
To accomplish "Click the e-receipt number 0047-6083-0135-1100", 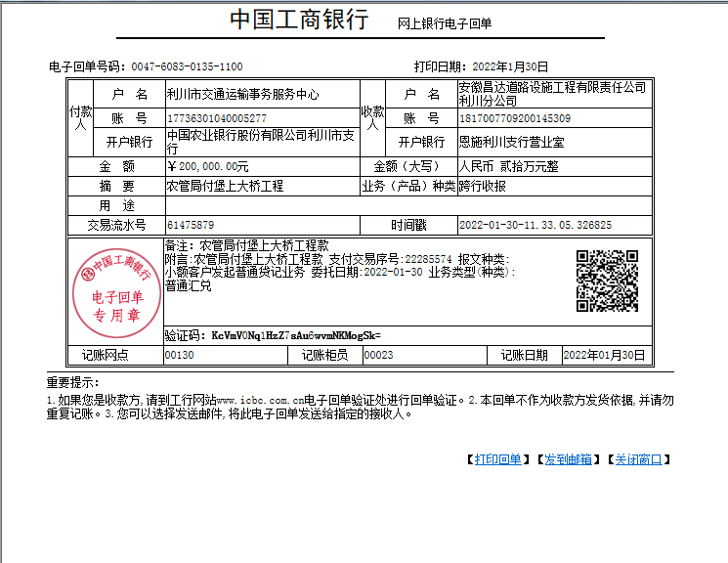I will tap(187, 66).
